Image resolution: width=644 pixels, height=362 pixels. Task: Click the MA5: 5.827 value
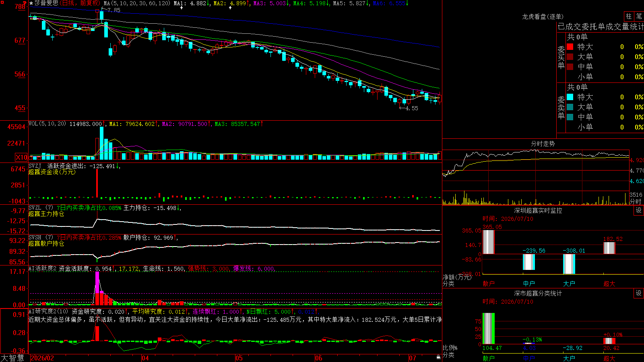tap(351, 3)
